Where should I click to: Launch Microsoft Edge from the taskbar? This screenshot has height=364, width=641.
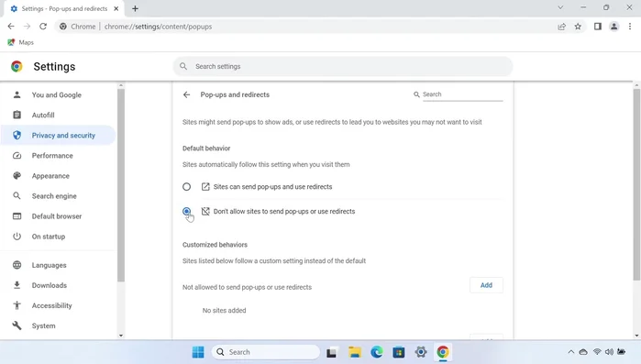(377, 352)
